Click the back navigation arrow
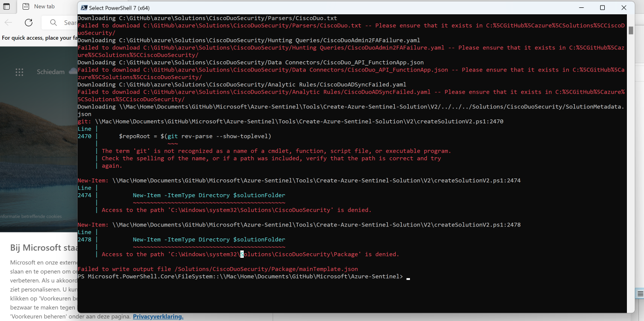The width and height of the screenshot is (644, 321). click(9, 22)
